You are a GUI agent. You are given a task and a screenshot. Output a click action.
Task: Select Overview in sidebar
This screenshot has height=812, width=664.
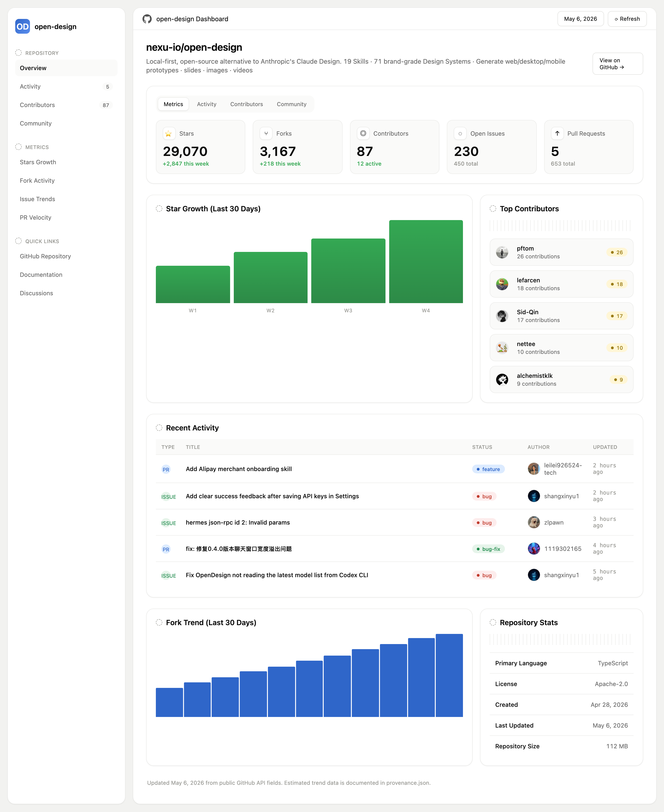(x=66, y=68)
